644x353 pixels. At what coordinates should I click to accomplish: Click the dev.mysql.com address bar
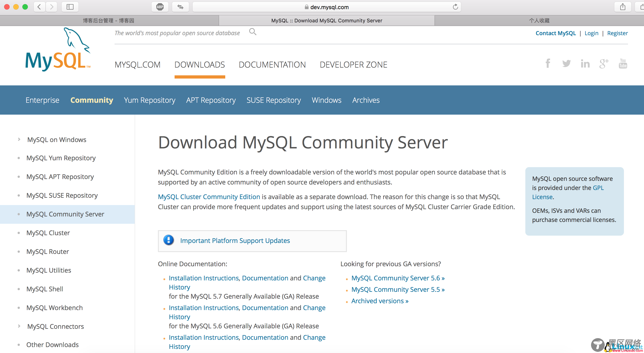pyautogui.click(x=327, y=7)
